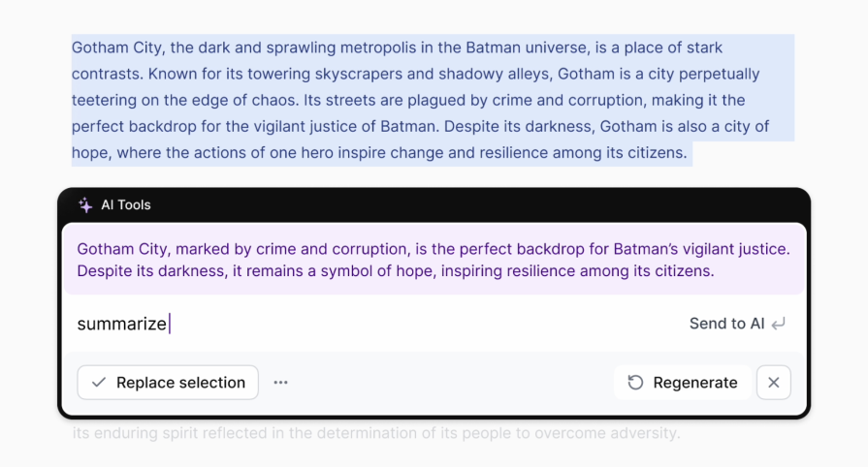Close the AI Tools panel with X
The image size is (868, 467).
coord(773,383)
